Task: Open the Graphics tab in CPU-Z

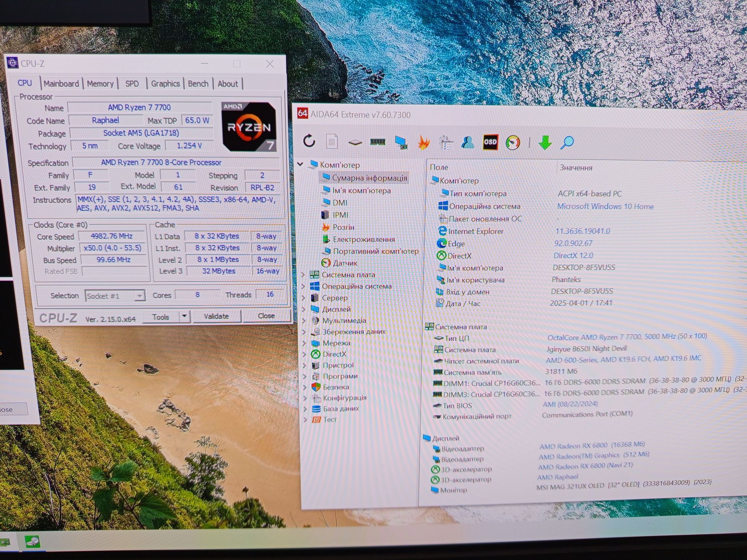Action: click(x=165, y=84)
